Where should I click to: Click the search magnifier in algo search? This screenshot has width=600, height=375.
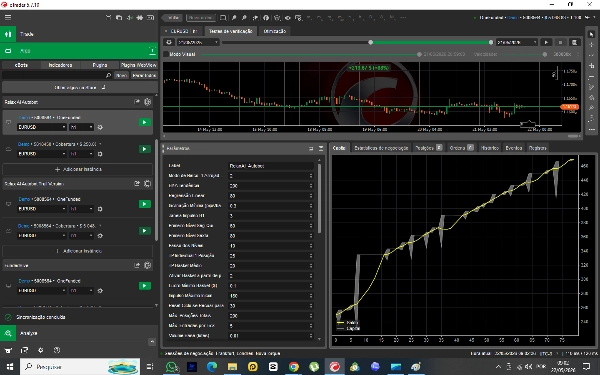(108, 75)
